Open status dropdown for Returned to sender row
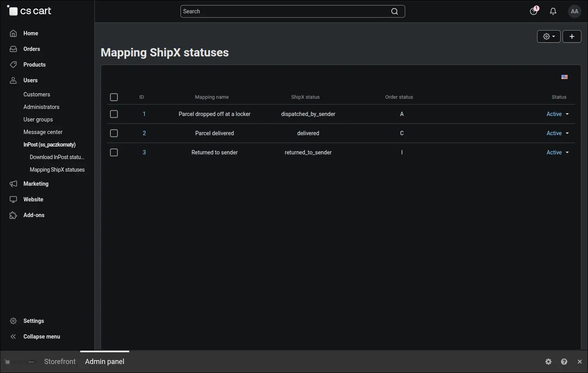588x373 pixels. click(557, 152)
